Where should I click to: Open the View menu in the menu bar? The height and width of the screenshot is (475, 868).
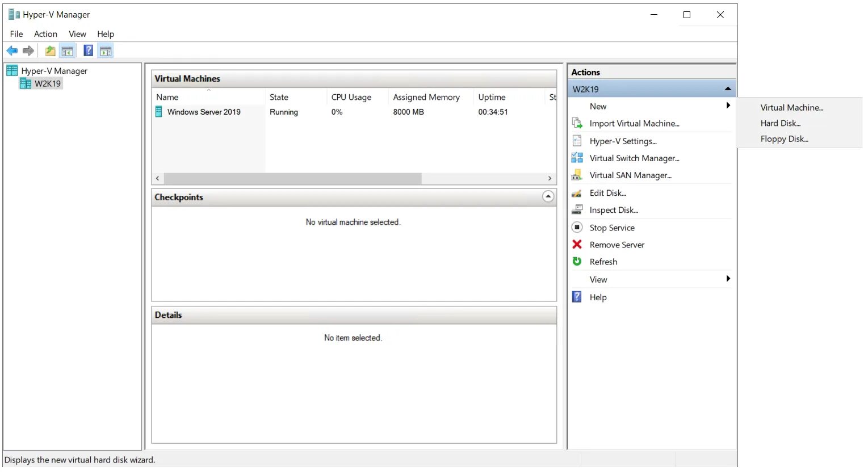(x=77, y=34)
